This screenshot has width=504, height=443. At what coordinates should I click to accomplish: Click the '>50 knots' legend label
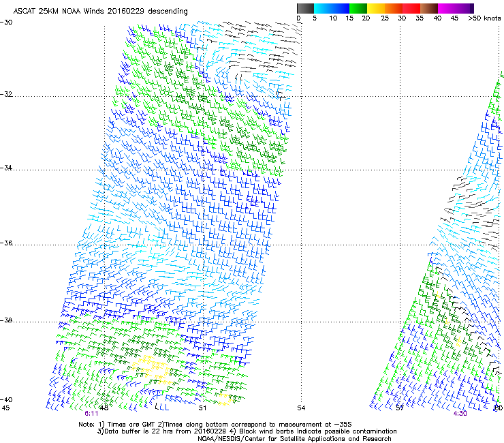click(484, 18)
